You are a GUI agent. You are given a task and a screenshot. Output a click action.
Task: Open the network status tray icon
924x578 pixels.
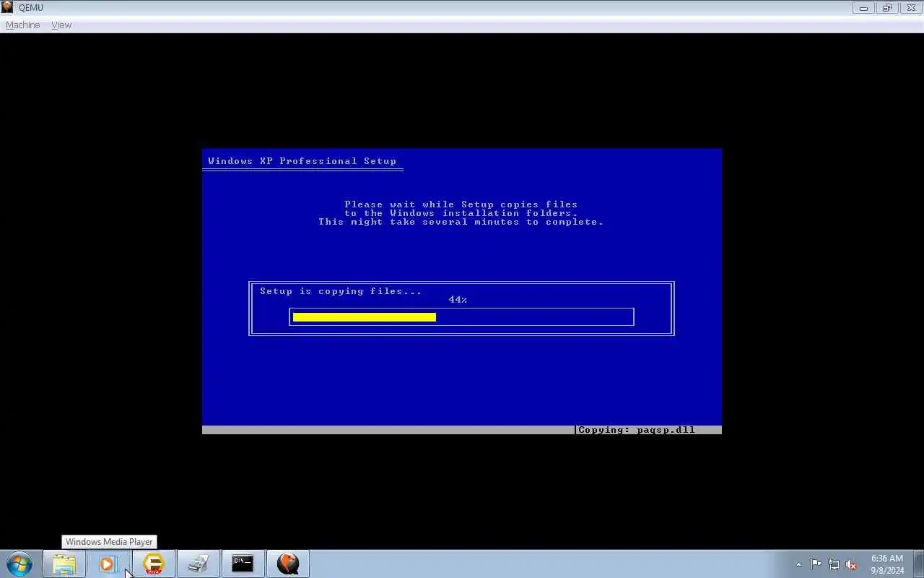tap(834, 564)
